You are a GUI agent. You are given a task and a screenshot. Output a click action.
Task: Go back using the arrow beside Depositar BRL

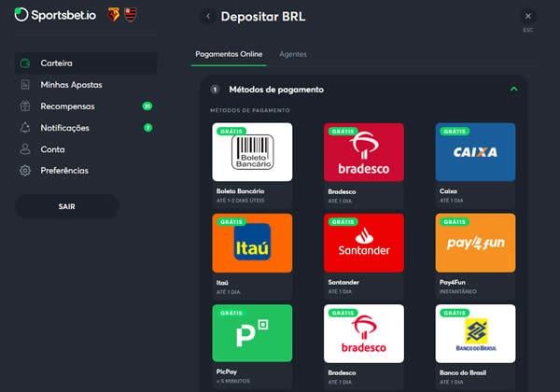click(208, 16)
